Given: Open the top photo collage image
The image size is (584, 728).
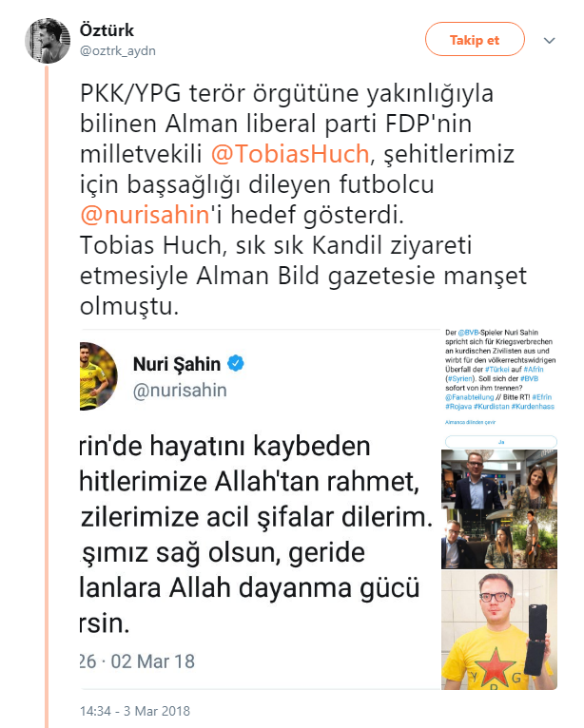Looking at the screenshot, I should 499,509.
